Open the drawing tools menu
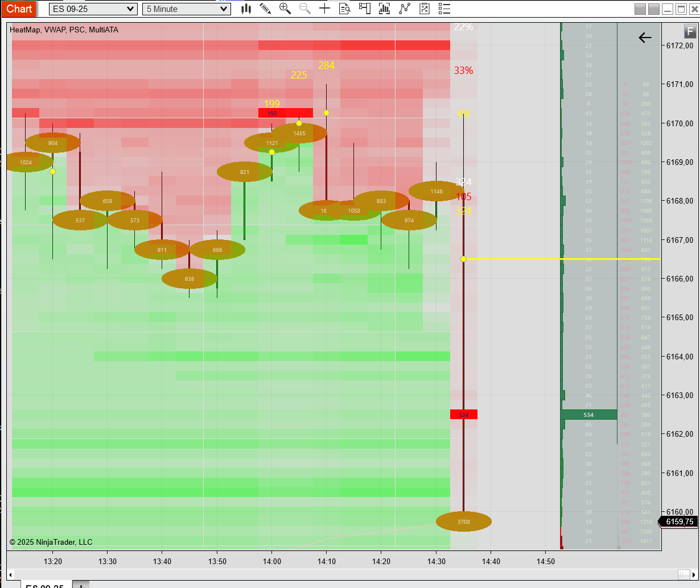This screenshot has width=700, height=588. [x=265, y=9]
